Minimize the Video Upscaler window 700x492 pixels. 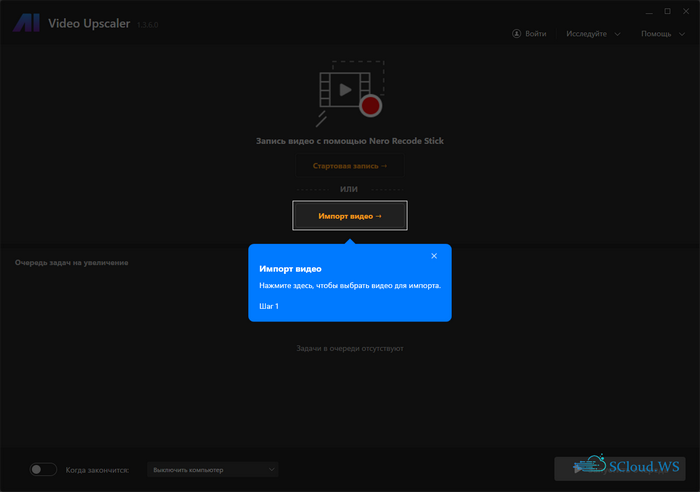click(x=647, y=11)
